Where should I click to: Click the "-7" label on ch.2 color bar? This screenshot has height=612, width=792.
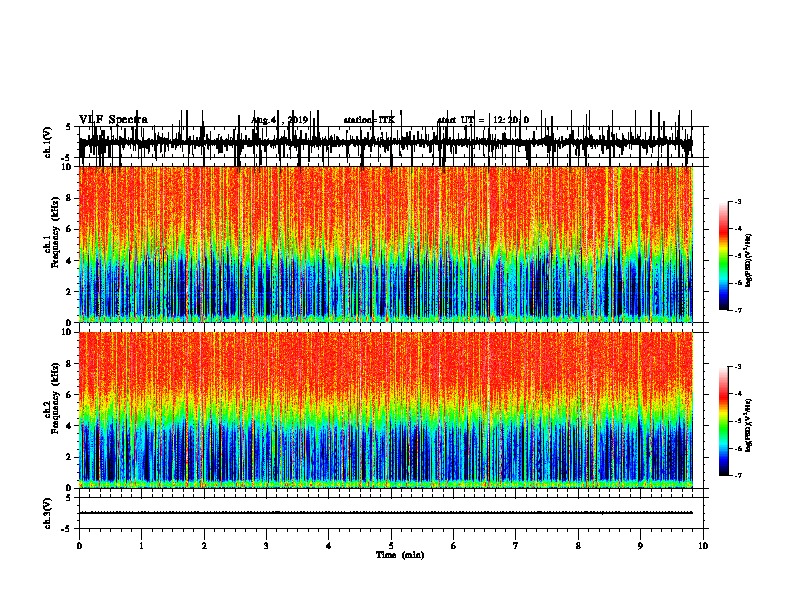tap(738, 475)
